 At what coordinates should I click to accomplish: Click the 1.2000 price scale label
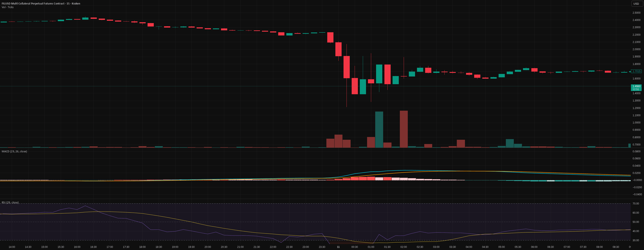tap(636, 108)
